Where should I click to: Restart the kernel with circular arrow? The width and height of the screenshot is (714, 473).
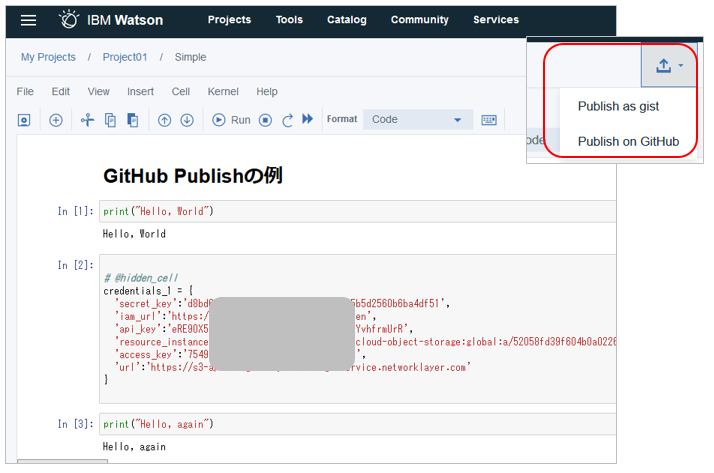pyautogui.click(x=287, y=120)
